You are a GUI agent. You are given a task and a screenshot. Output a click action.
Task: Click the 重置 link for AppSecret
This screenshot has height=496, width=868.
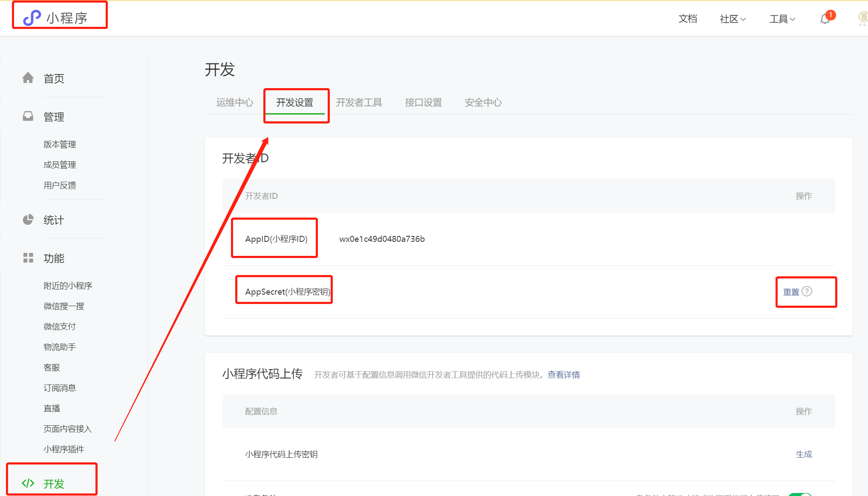point(791,292)
